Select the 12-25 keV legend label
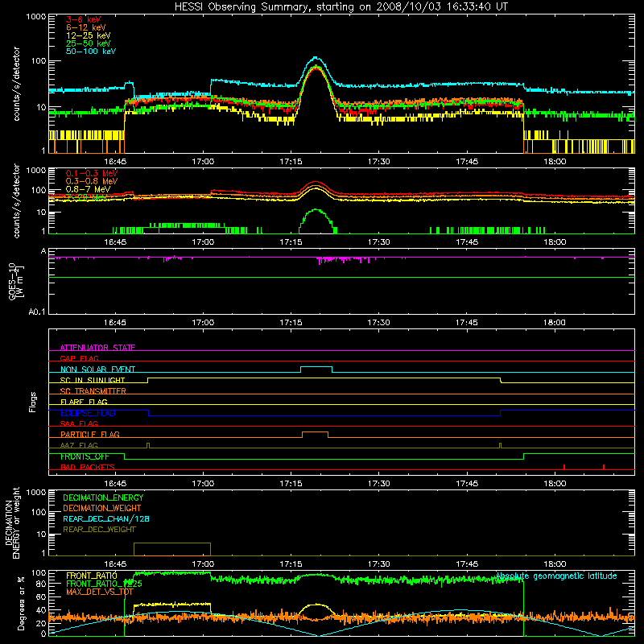 point(89,35)
